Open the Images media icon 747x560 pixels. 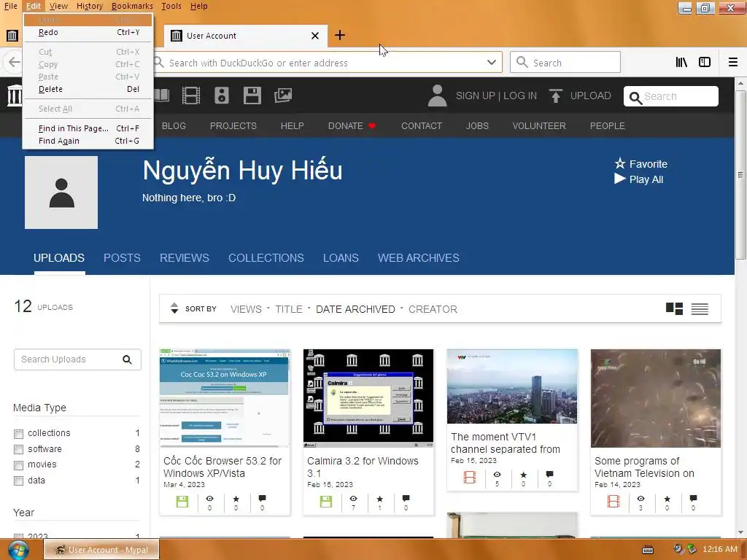click(x=283, y=96)
